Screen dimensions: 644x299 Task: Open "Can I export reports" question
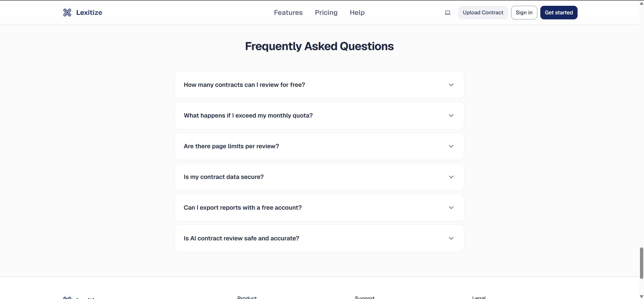[242, 208]
